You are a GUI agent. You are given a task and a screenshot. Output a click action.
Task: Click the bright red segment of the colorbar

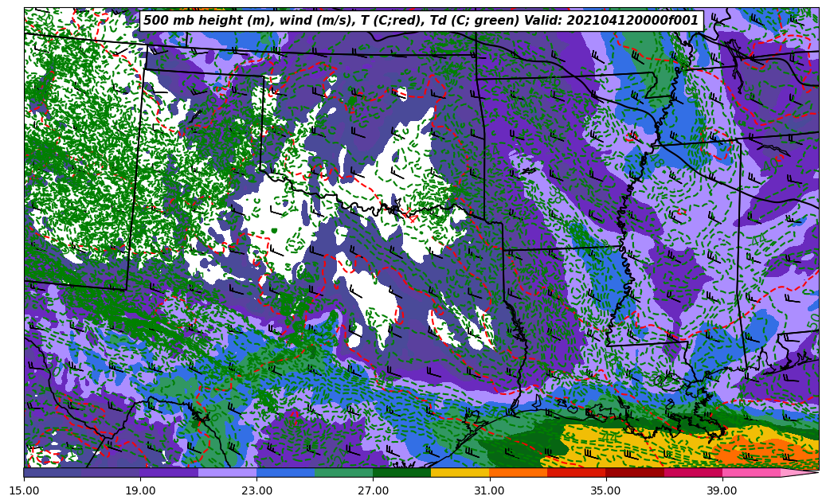tap(576, 473)
